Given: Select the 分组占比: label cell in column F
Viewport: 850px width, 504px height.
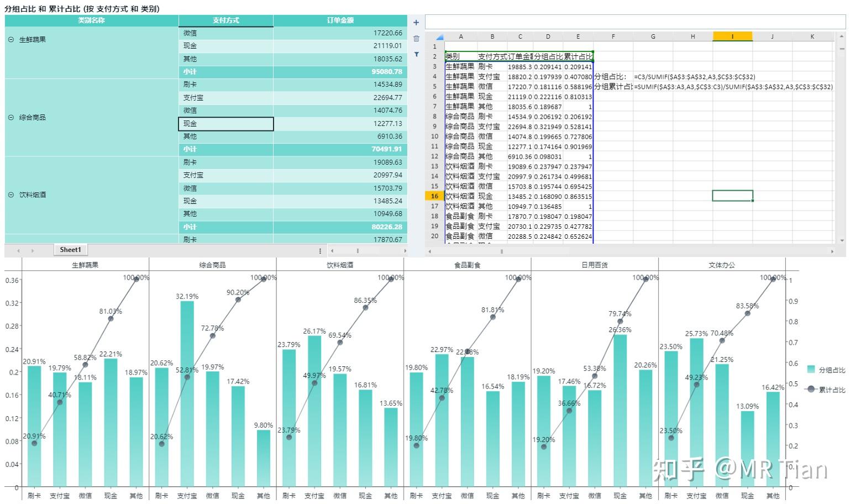Looking at the screenshot, I should (x=613, y=77).
